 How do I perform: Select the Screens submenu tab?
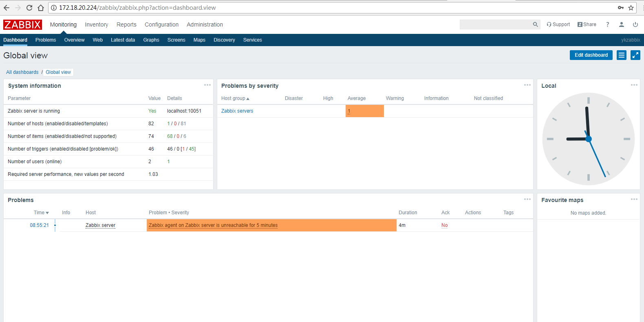(176, 40)
